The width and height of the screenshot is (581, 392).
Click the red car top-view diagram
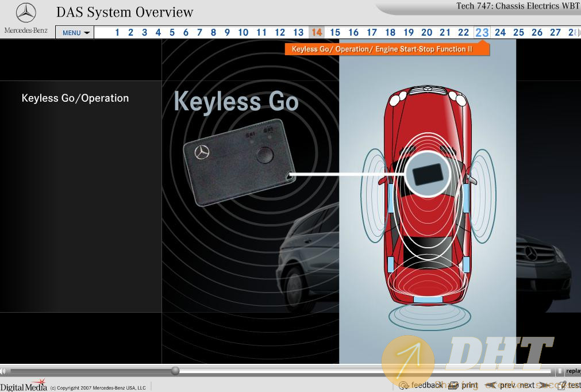(428, 197)
